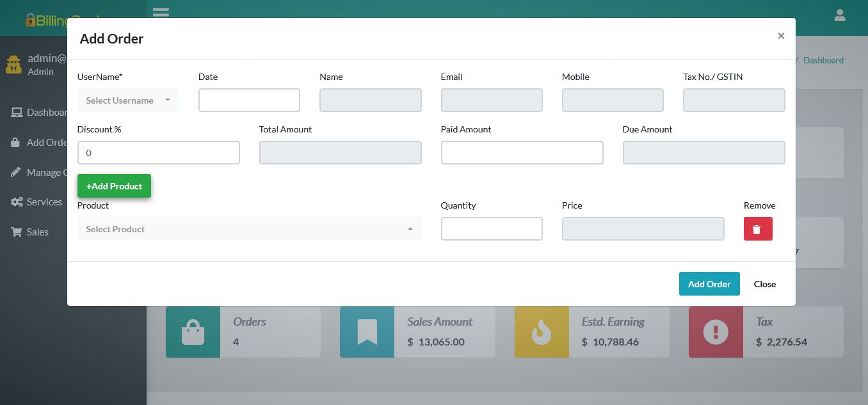Dismiss the dialog using Close button

click(x=764, y=283)
